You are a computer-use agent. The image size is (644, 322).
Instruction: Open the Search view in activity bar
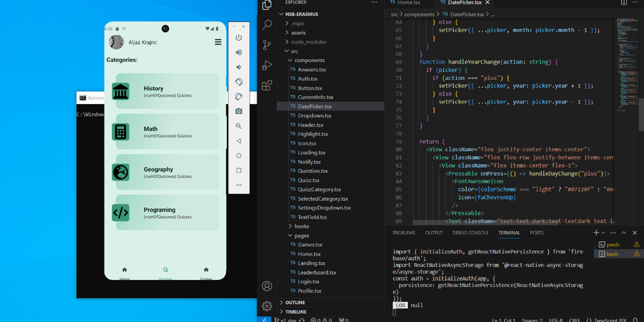click(267, 25)
